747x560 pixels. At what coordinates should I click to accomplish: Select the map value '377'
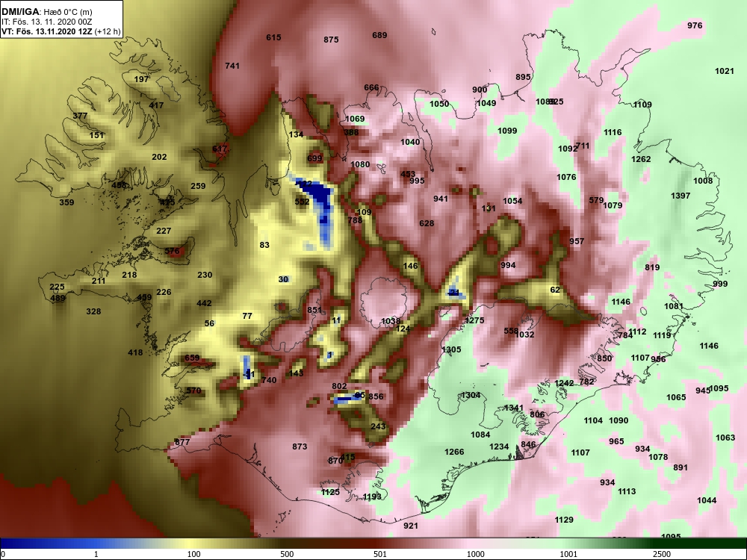point(80,116)
